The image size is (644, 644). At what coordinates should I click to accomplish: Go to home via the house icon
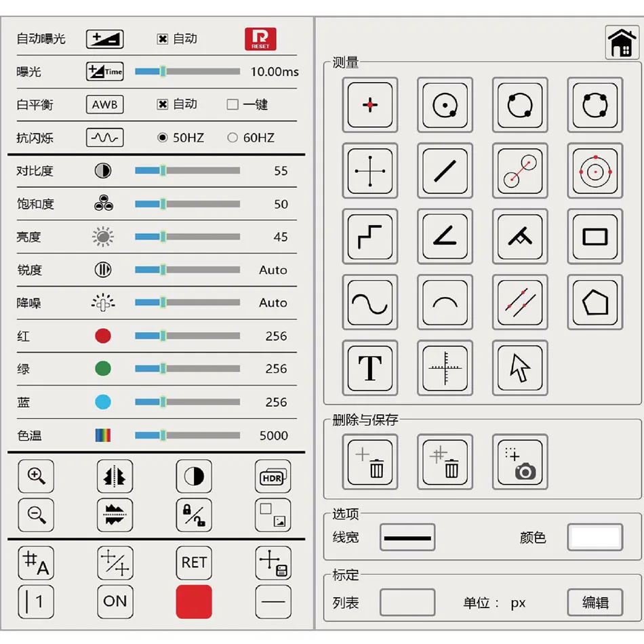pyautogui.click(x=622, y=43)
